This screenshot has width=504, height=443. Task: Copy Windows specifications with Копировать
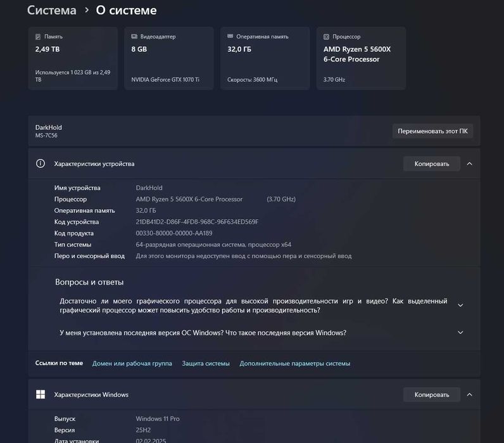coord(432,394)
